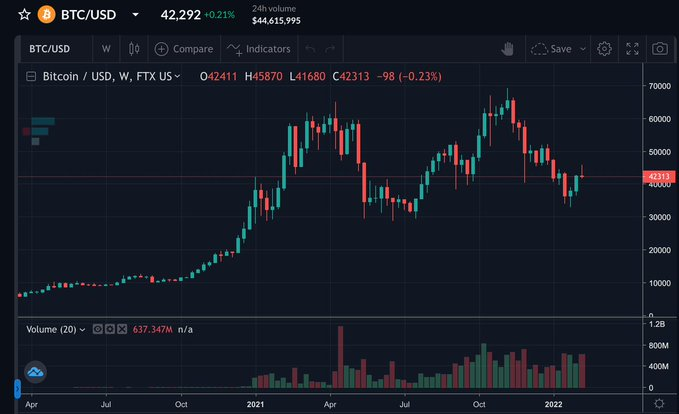Undo the last chart action

(310, 48)
